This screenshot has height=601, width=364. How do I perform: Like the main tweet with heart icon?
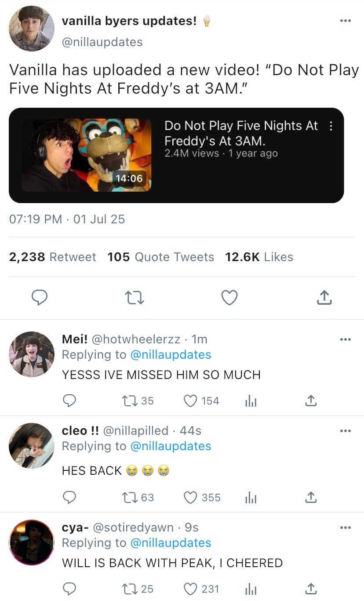click(229, 298)
